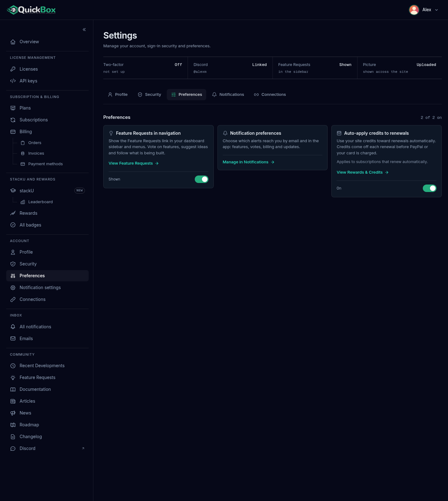Switch to the Security tab

pyautogui.click(x=149, y=95)
